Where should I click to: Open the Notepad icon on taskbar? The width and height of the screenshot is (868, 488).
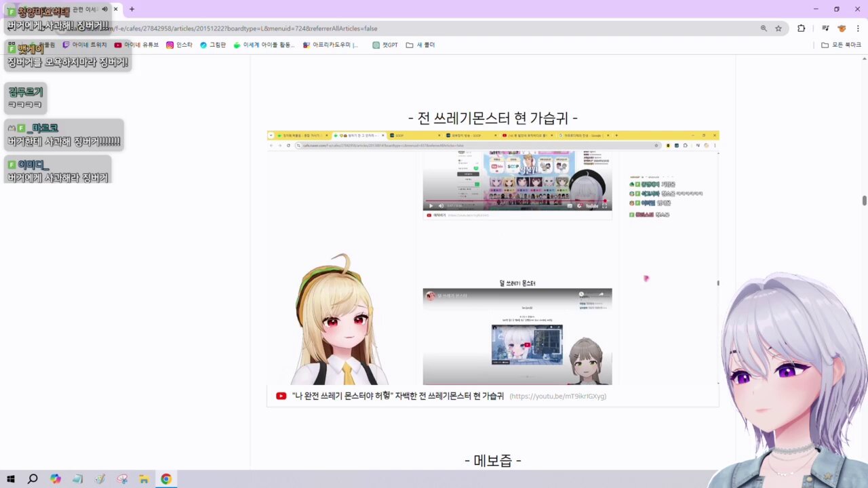[77, 479]
